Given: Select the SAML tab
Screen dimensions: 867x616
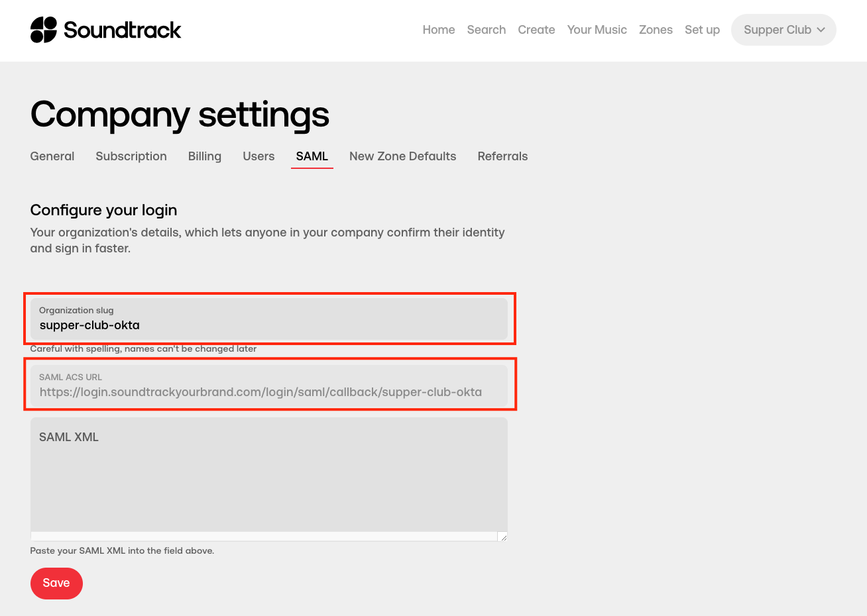Looking at the screenshot, I should point(312,156).
